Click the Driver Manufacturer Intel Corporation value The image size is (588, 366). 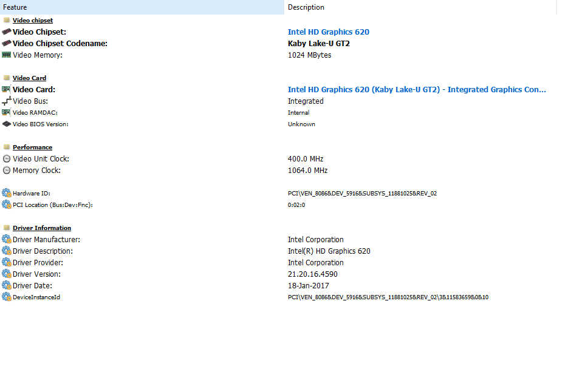(316, 239)
